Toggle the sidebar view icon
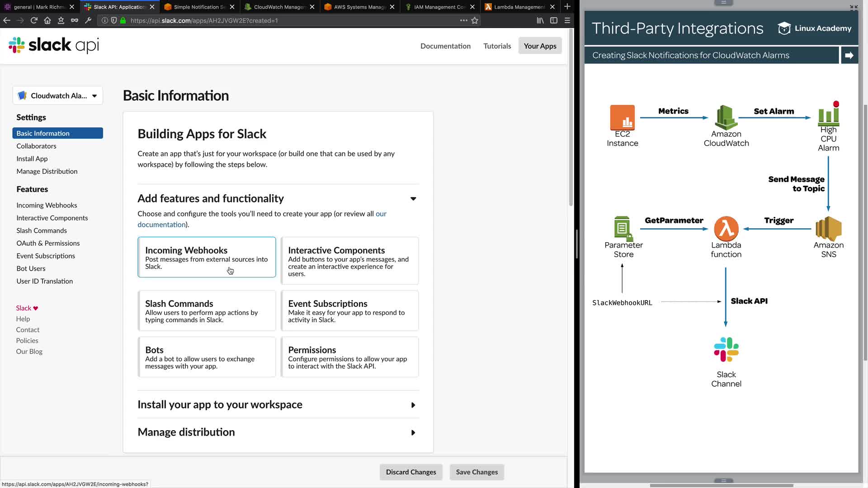Image resolution: width=868 pixels, height=488 pixels. (554, 20)
